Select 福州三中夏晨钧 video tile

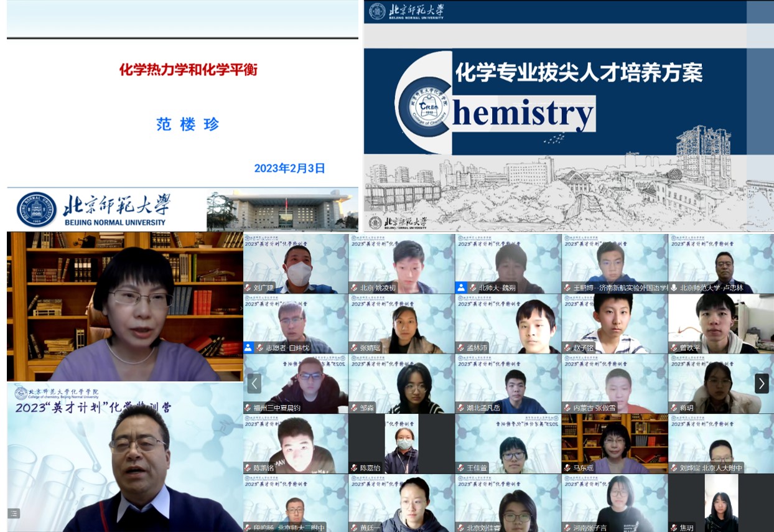point(296,383)
